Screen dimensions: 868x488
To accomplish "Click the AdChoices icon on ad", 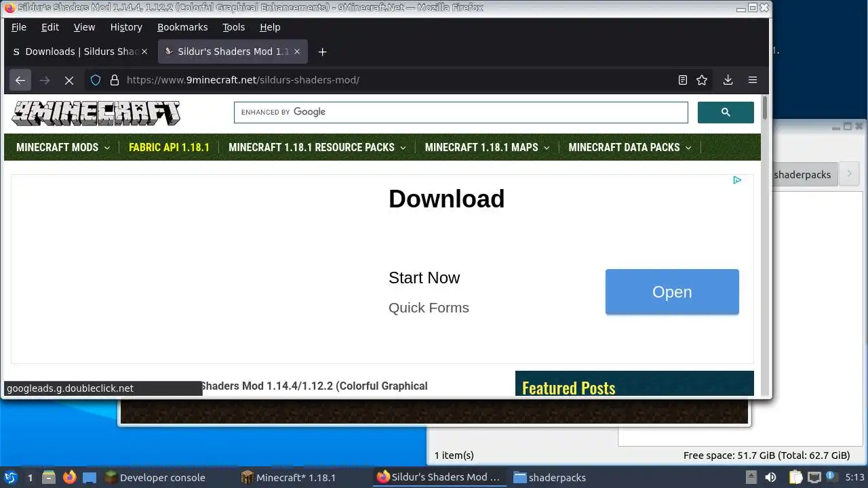I will point(737,180).
